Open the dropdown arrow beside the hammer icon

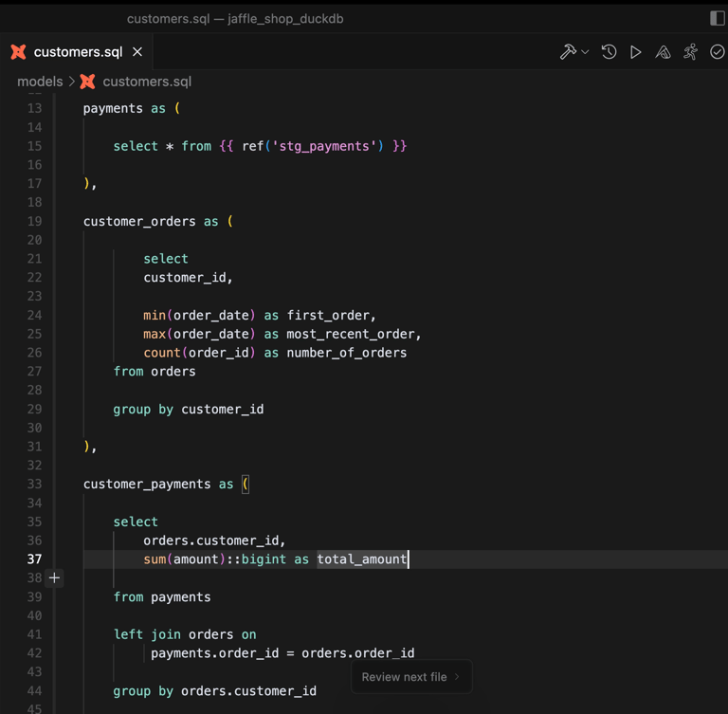tap(585, 52)
